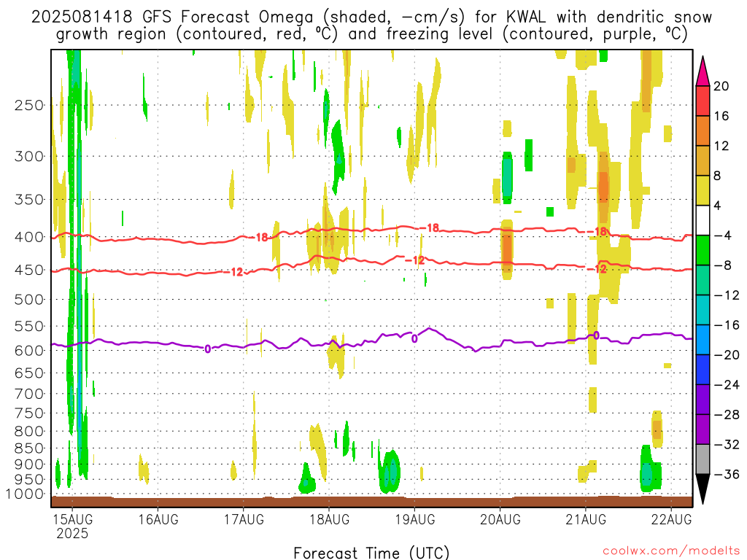Click the magenta -28 to -32 colorbar swatch
Viewport: 747px width, 560px height.
coord(703,429)
